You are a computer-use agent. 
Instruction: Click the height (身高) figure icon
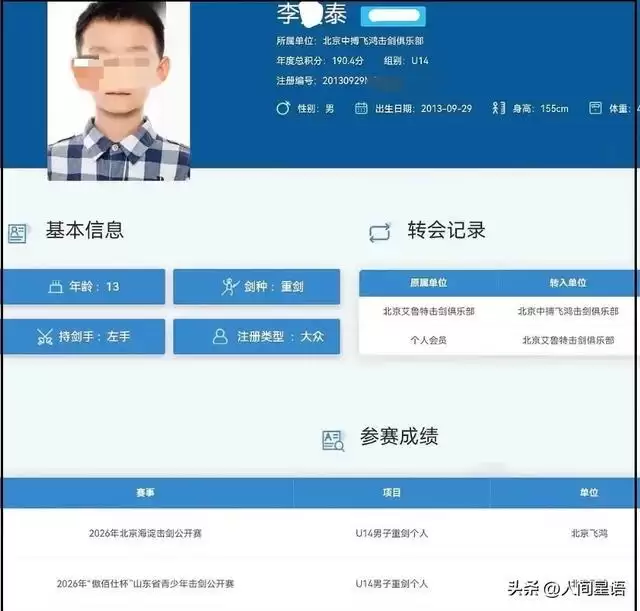click(x=497, y=108)
